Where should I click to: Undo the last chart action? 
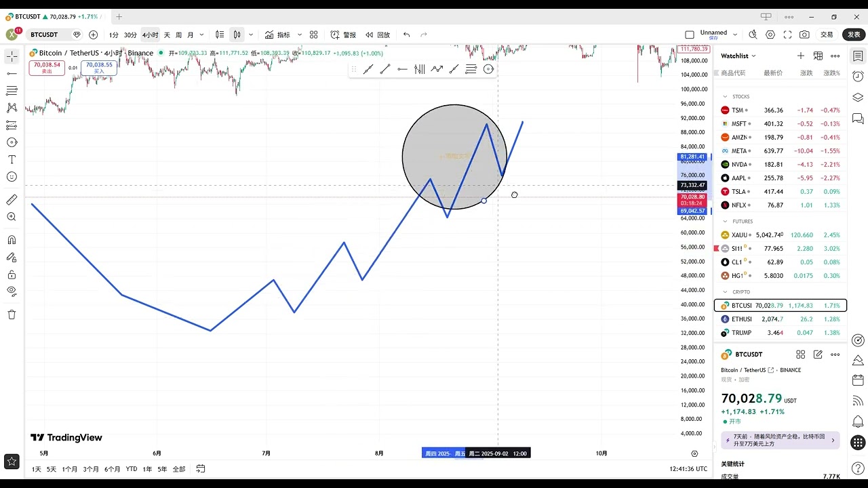point(407,35)
